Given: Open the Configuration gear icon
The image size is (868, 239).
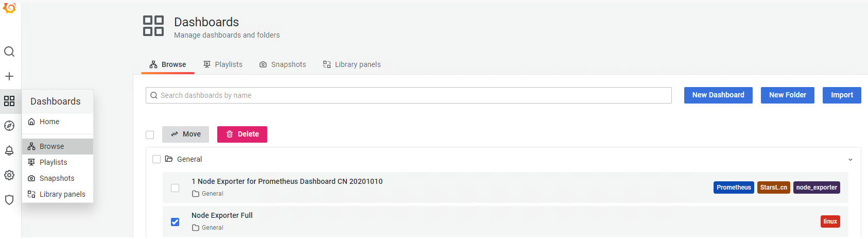Looking at the screenshot, I should (x=9, y=175).
